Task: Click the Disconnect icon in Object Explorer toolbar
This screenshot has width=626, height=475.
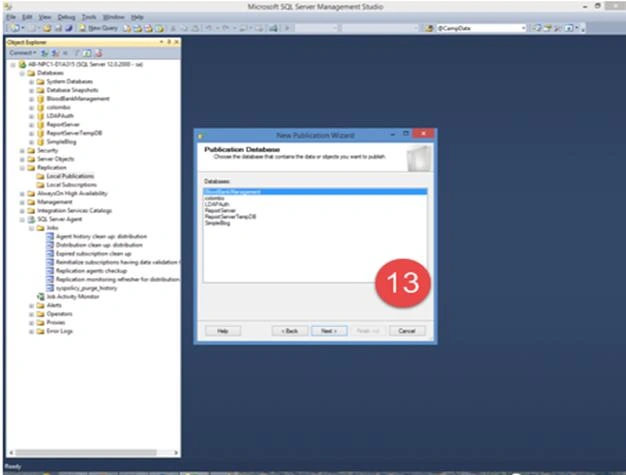Action: tap(55, 53)
